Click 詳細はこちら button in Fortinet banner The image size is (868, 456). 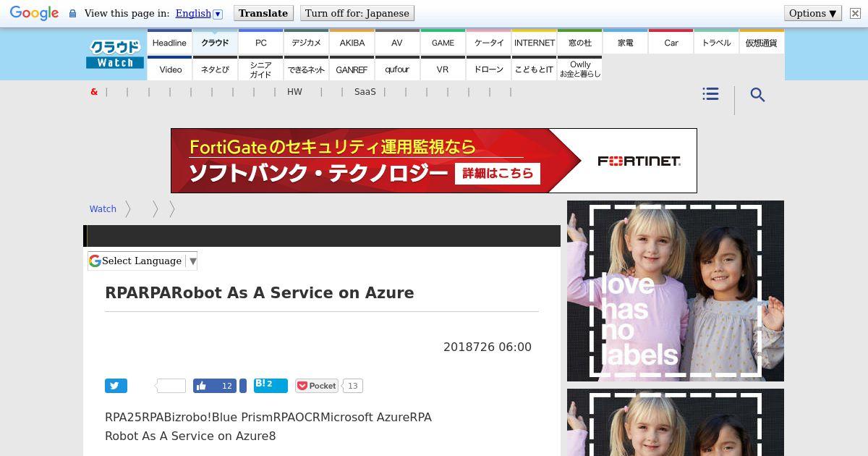tap(498, 173)
